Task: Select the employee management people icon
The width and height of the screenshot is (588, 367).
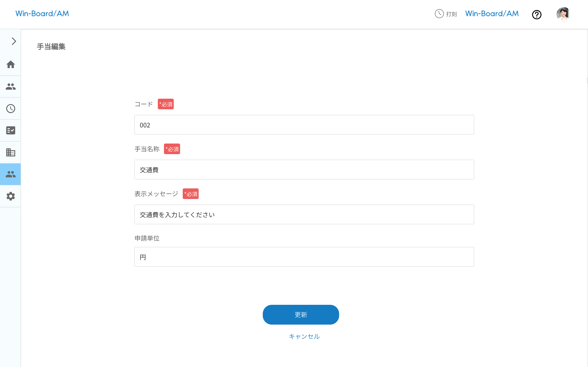Action: click(x=10, y=87)
